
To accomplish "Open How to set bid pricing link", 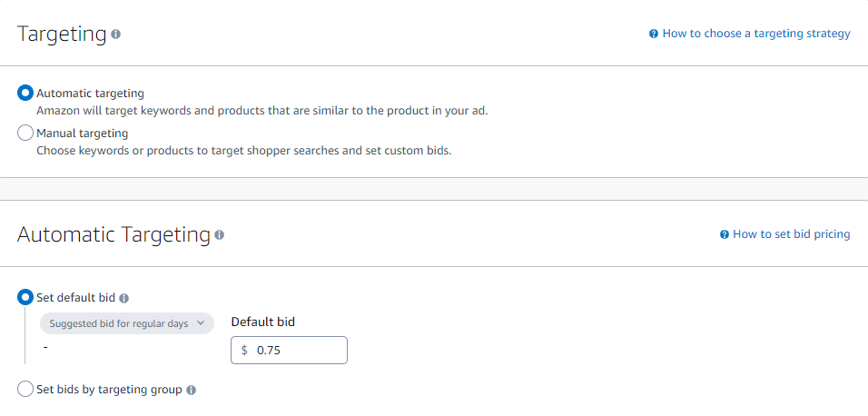I will coord(791,234).
